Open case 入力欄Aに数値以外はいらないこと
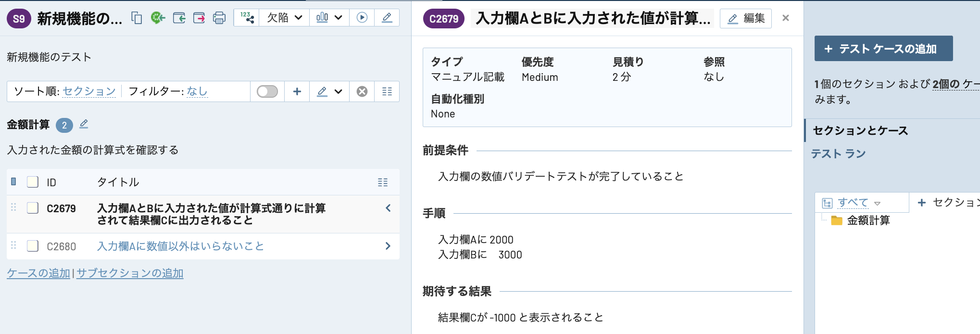 pyautogui.click(x=181, y=246)
